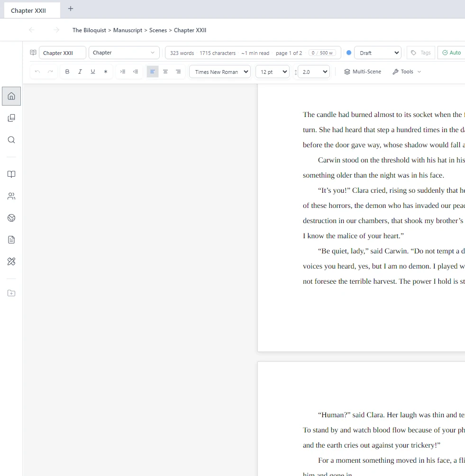465x476 pixels.
Task: Go to the Manuscript breadcrumb
Action: (128, 30)
